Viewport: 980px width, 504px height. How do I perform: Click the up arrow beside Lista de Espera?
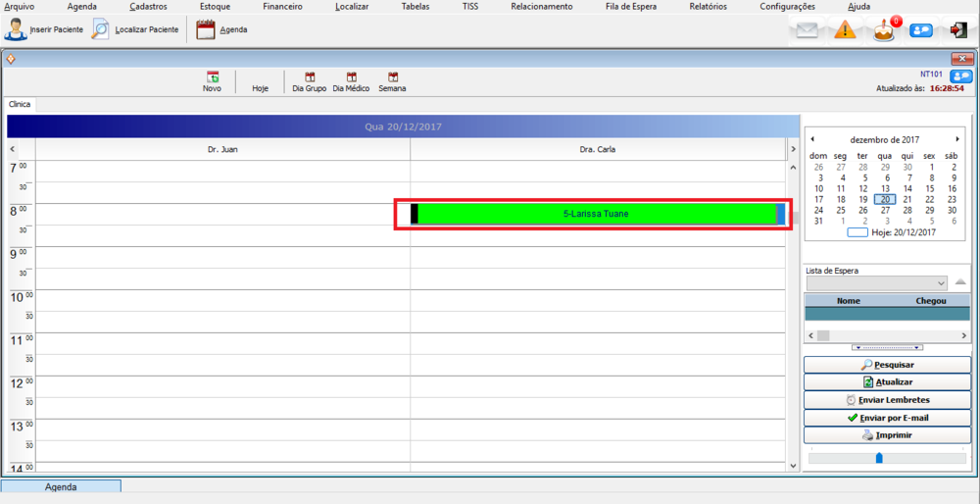pos(960,282)
